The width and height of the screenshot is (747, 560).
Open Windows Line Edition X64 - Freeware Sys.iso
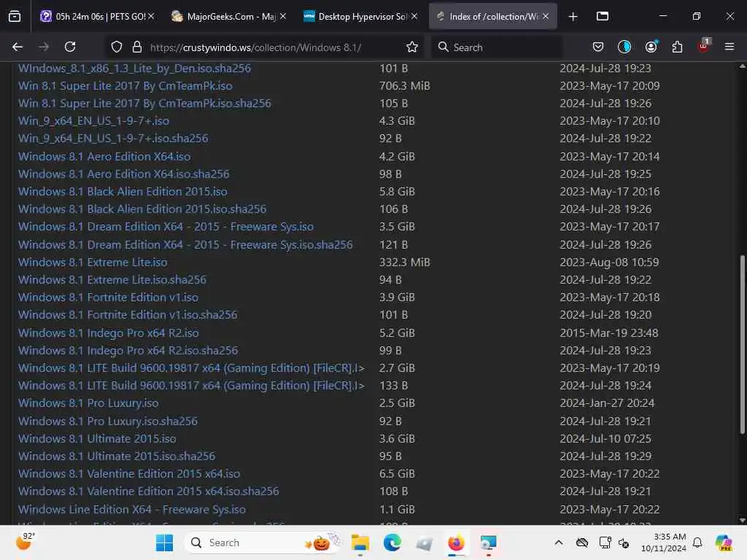pyautogui.click(x=132, y=510)
